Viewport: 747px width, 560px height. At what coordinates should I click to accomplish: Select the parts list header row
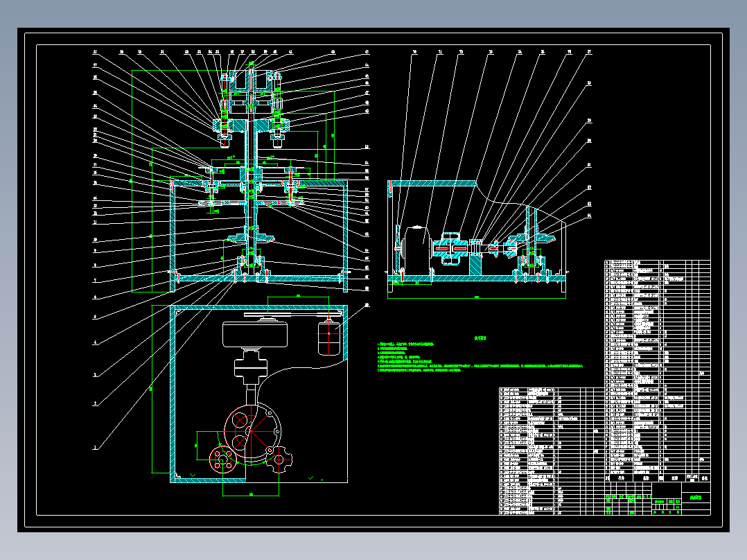[x=658, y=478]
